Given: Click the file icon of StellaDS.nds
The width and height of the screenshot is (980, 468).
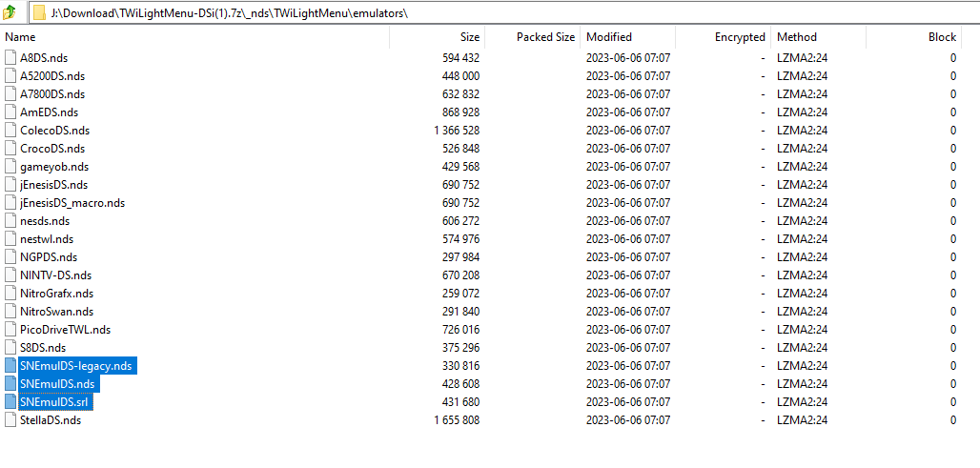Looking at the screenshot, I should pos(10,420).
